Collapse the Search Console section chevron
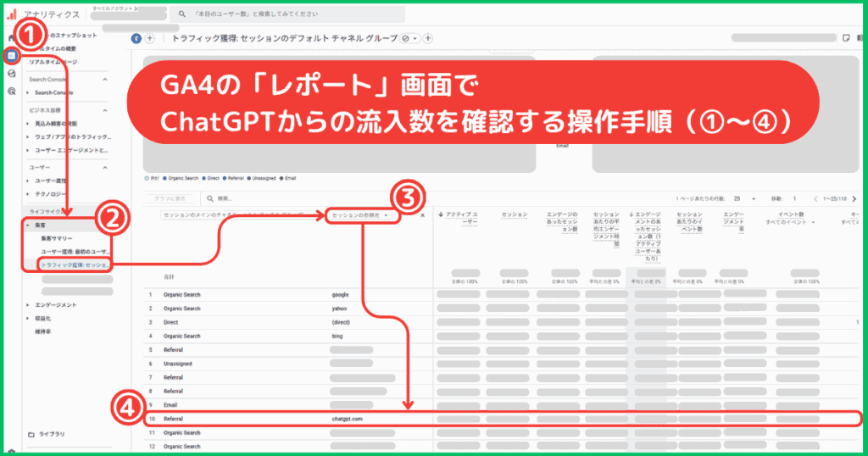The height and width of the screenshot is (456, 868). pyautogui.click(x=105, y=80)
